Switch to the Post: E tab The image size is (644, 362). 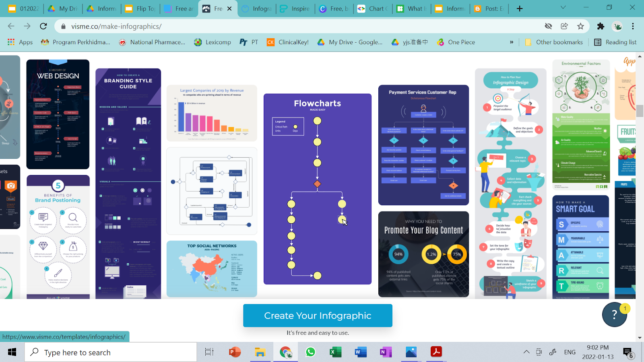tap(489, 8)
